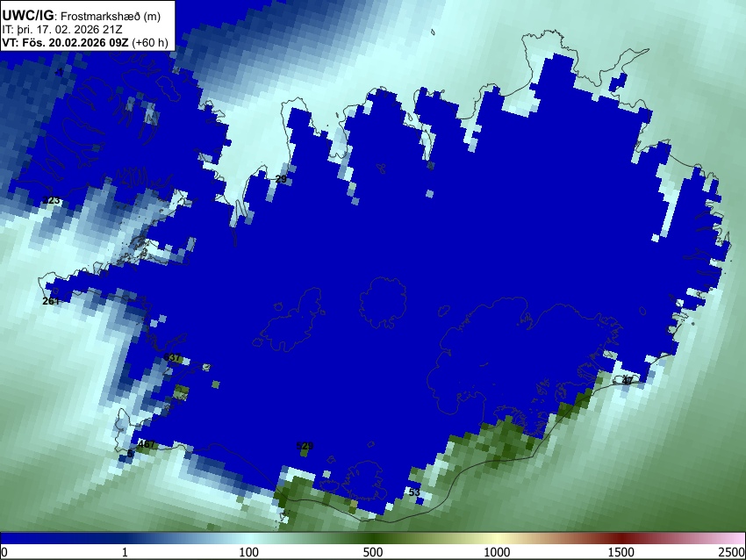The width and height of the screenshot is (746, 560).
Task: Click the colour scale label '2500'
Action: point(732,552)
